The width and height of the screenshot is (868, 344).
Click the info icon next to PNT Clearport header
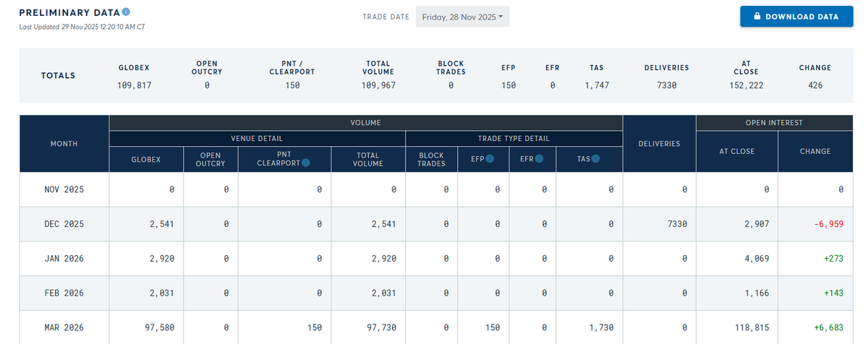point(305,163)
